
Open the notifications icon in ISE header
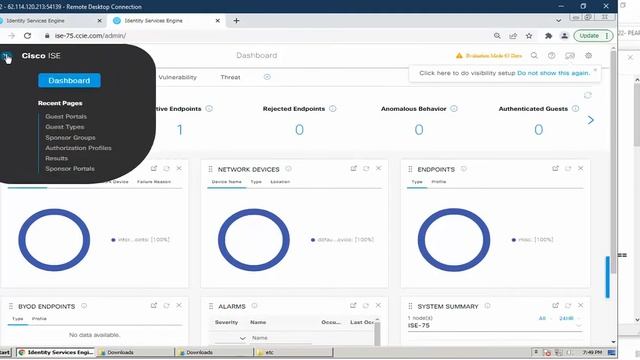pyautogui.click(x=570, y=56)
